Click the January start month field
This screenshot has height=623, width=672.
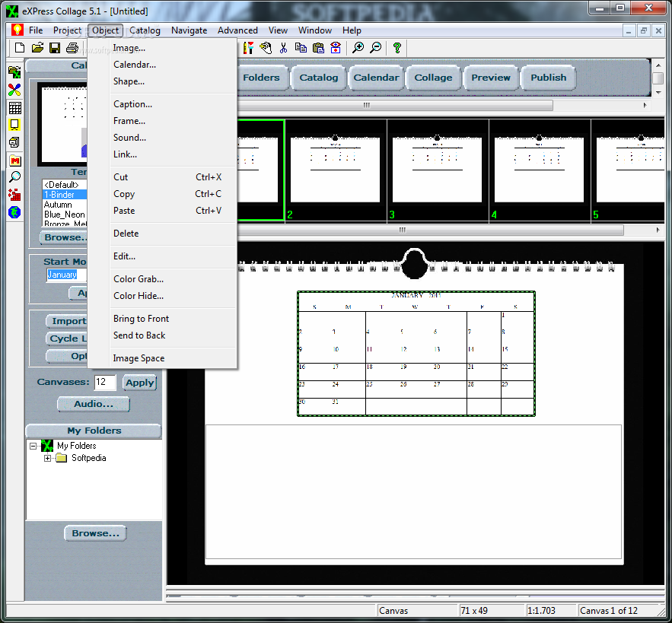[66, 275]
